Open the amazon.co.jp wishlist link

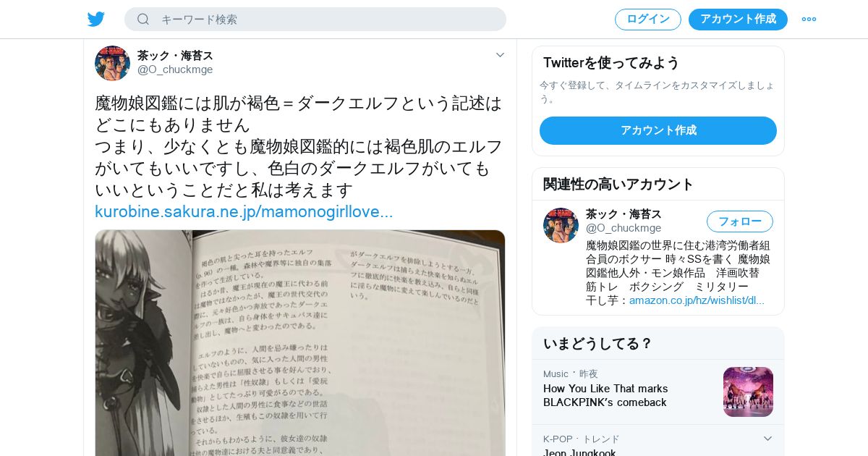pyautogui.click(x=697, y=300)
